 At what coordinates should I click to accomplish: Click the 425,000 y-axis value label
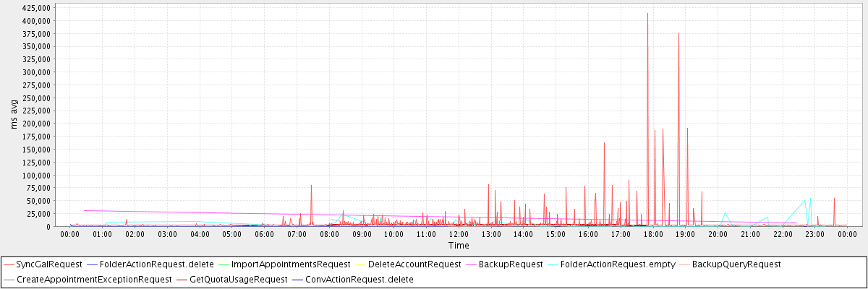tap(36, 8)
